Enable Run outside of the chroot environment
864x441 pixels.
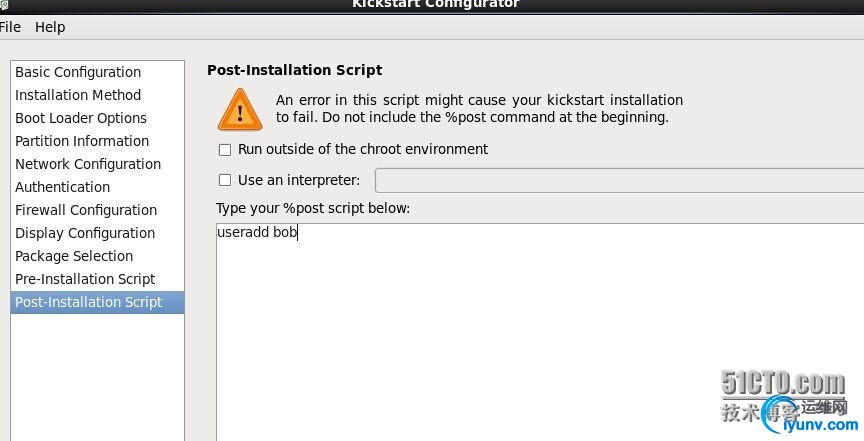[x=225, y=150]
